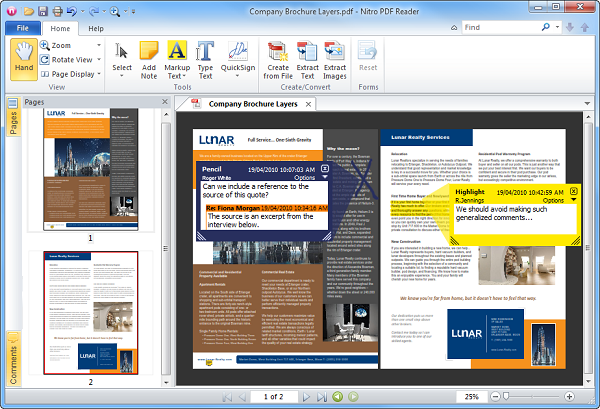This screenshot has height=409, width=600.
Task: Click the Add Note tool
Action: pos(149,60)
